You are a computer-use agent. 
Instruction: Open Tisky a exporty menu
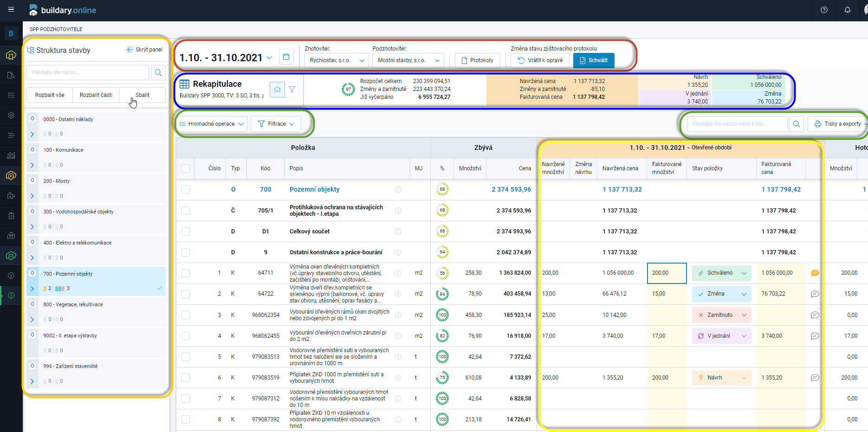[838, 124]
